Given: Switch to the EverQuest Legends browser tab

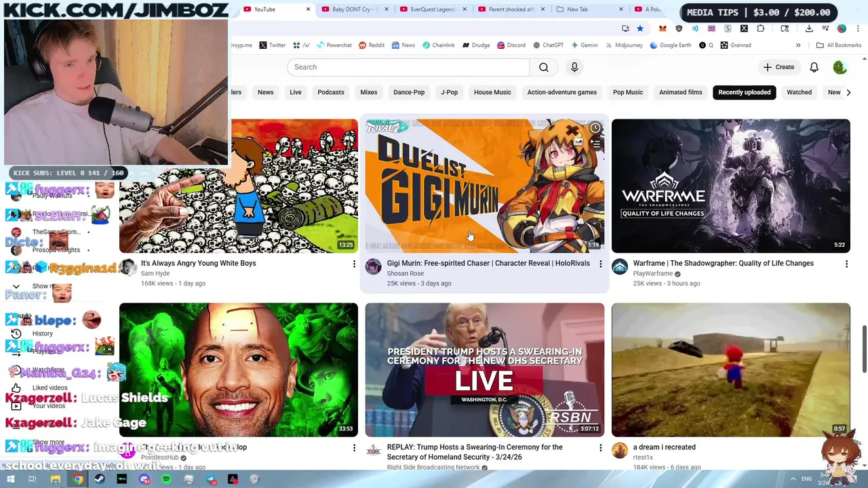Looking at the screenshot, I should [431, 9].
